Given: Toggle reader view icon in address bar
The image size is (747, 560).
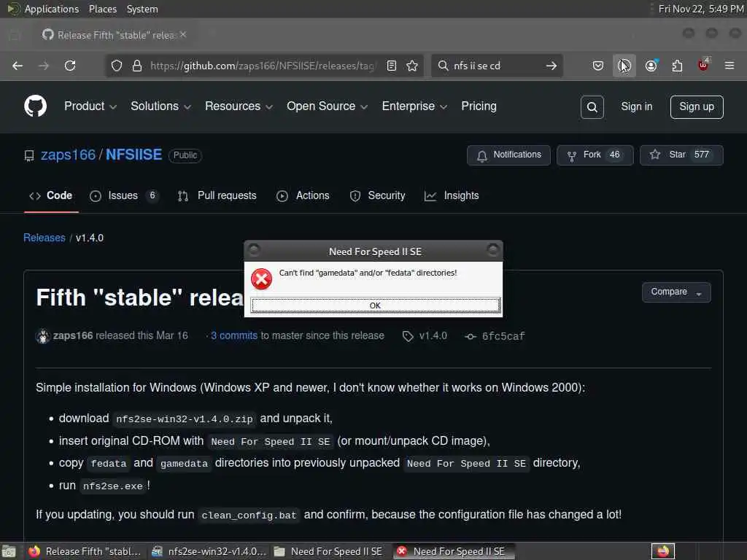Looking at the screenshot, I should [392, 66].
